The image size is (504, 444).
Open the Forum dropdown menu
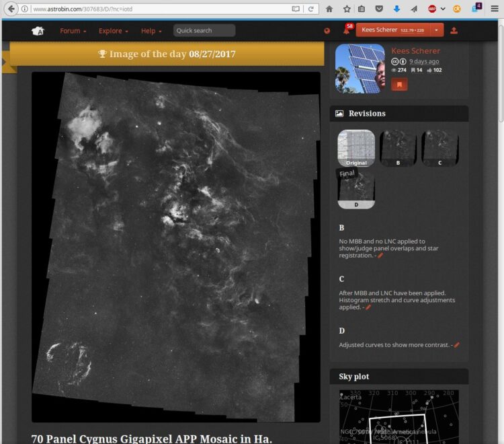tap(73, 31)
